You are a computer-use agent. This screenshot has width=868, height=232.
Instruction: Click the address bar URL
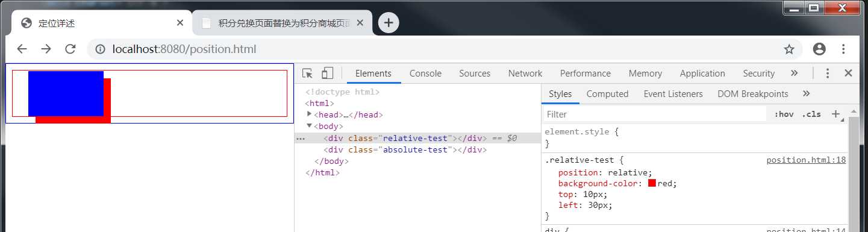[x=184, y=49]
